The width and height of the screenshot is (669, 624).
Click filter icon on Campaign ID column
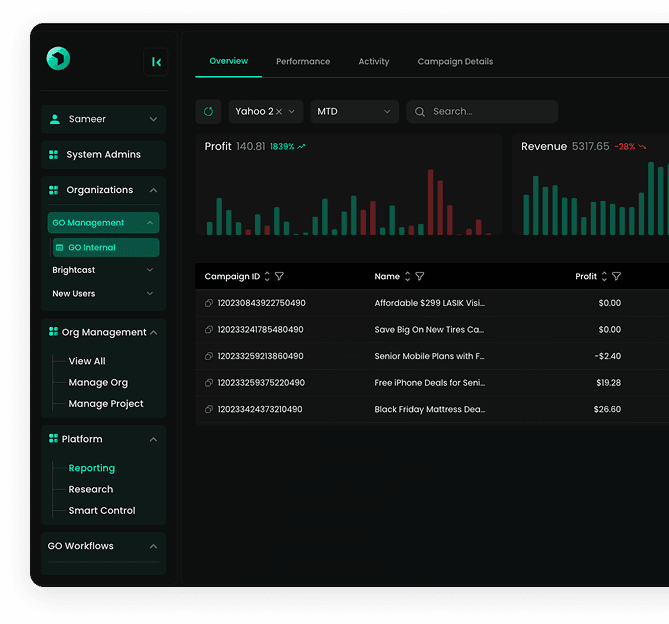[x=280, y=277]
